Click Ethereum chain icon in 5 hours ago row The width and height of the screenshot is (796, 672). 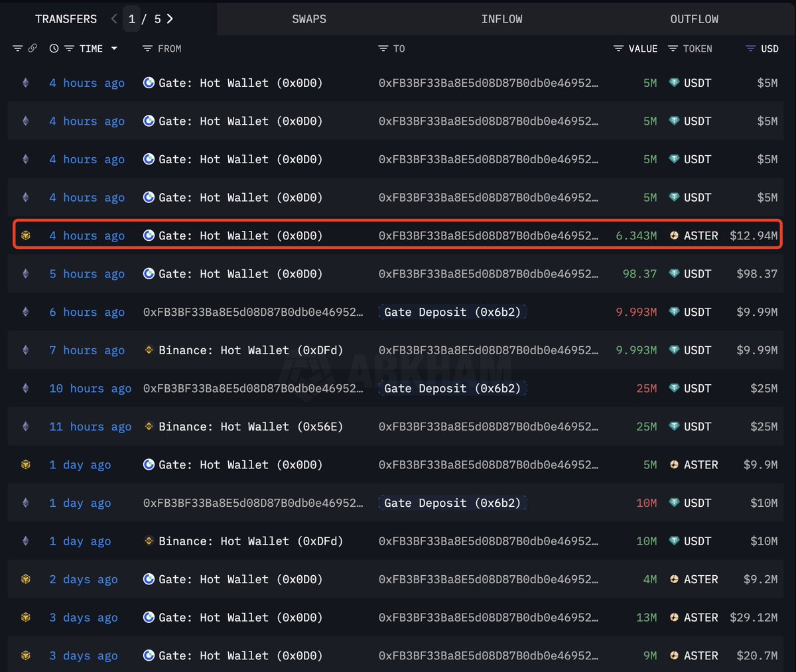click(26, 274)
